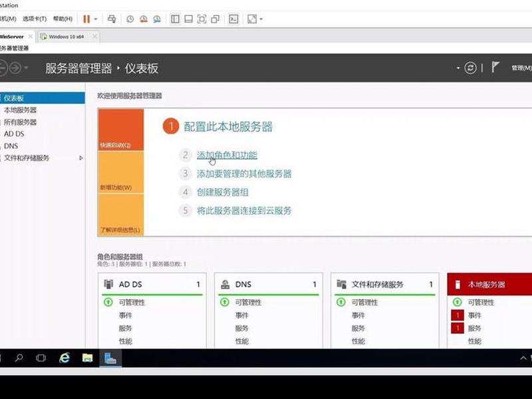Click the 添加角色和功能 link
The width and height of the screenshot is (532, 399).
pos(227,155)
